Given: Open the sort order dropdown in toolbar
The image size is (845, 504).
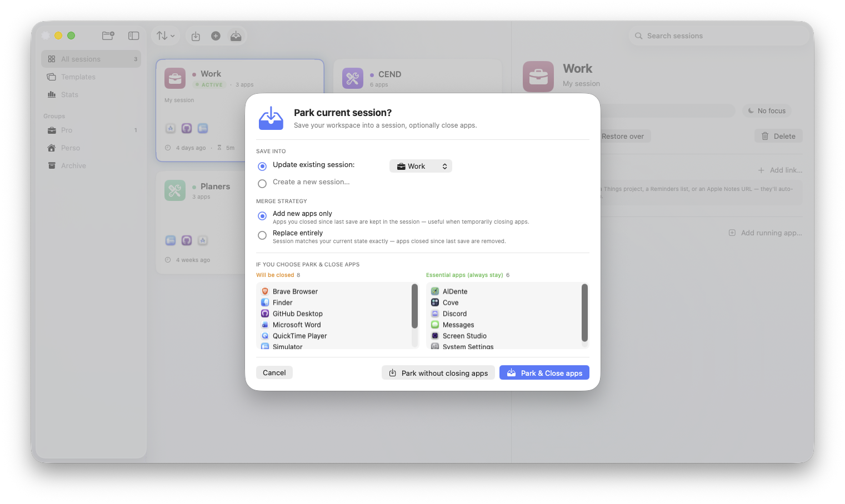Looking at the screenshot, I should [166, 36].
